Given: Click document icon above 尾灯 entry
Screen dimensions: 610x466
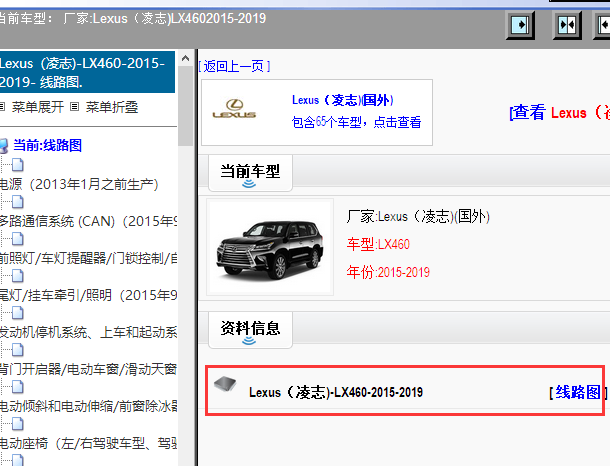Looking at the screenshot, I should pos(18,276).
